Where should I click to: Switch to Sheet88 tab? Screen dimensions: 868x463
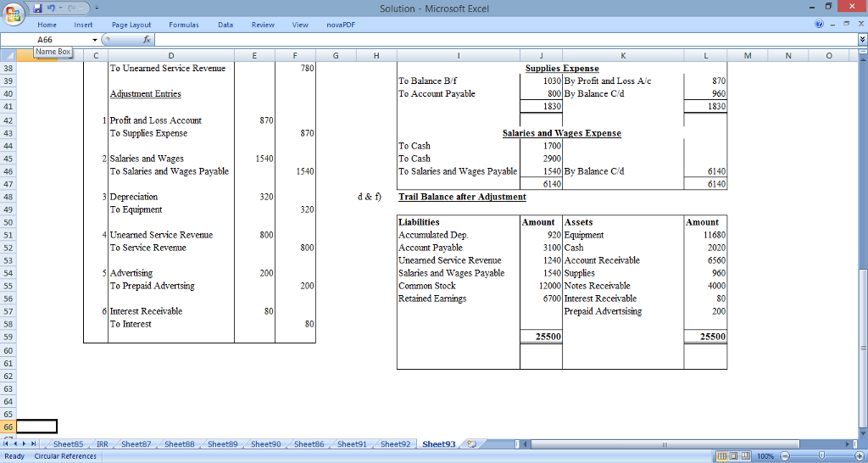[180, 443]
